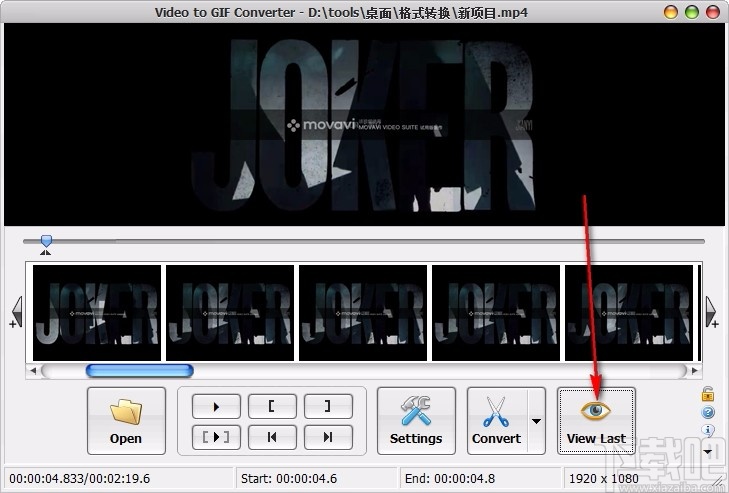The height and width of the screenshot is (493, 729).
Task: Click the left filmstrip zoom arrow
Action: (16, 312)
